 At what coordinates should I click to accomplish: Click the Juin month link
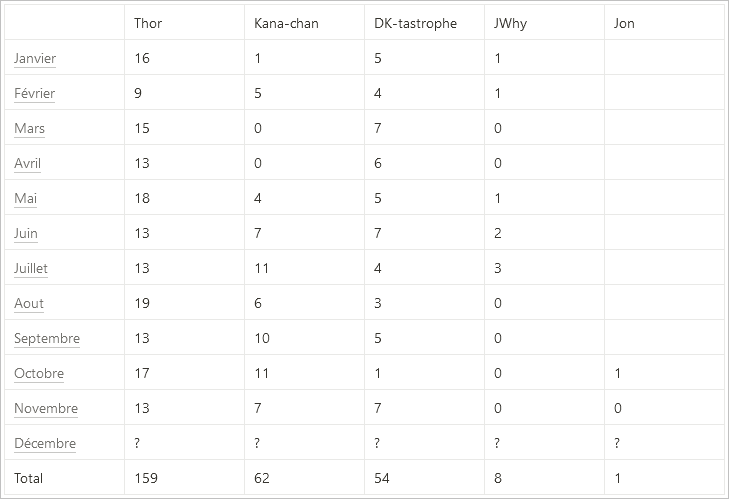point(26,233)
